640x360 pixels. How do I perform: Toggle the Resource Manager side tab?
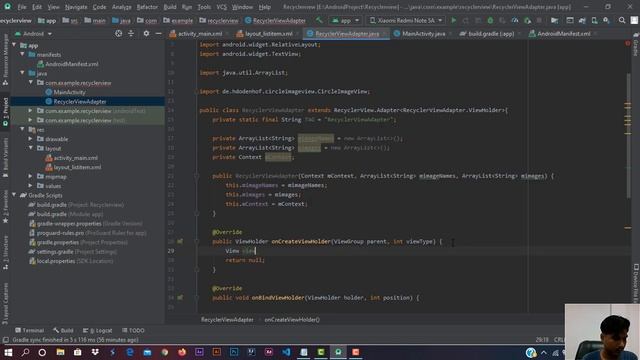click(5, 59)
